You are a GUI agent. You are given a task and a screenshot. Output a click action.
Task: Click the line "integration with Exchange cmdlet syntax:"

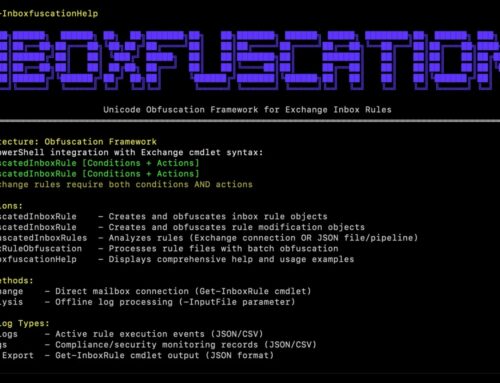tap(157, 152)
